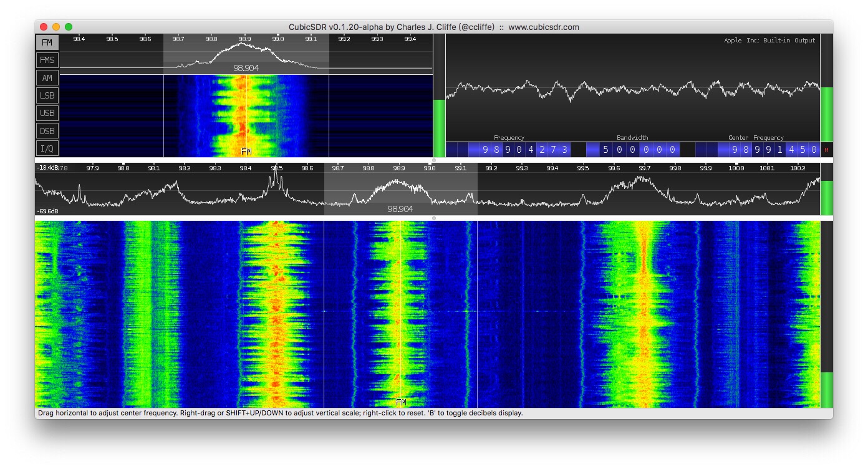Adjust waterfall speed meter beside main waterfall

(x=827, y=314)
